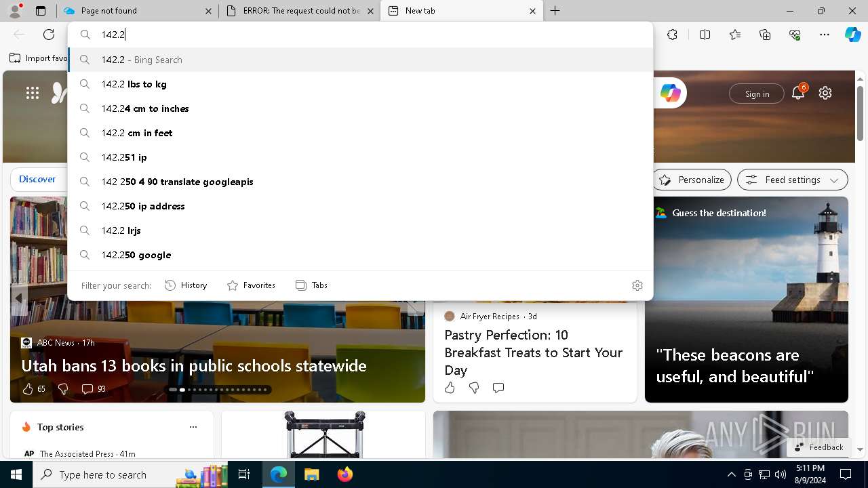
Task: Open Microsoft Edge from the taskbar
Action: (x=279, y=474)
